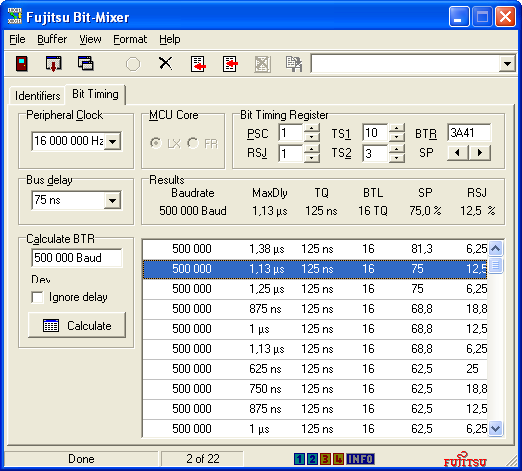
Task: Click the black X delete icon
Action: (x=165, y=63)
